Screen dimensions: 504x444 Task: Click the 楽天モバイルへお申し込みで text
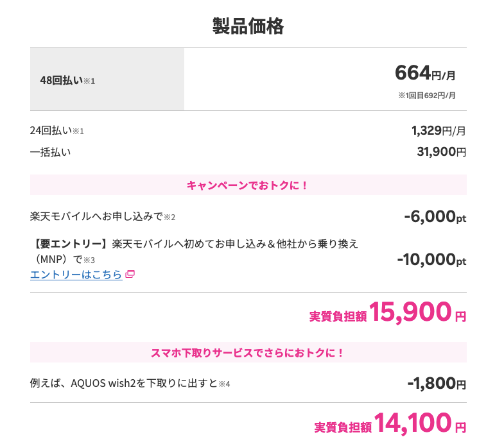[x=97, y=216]
